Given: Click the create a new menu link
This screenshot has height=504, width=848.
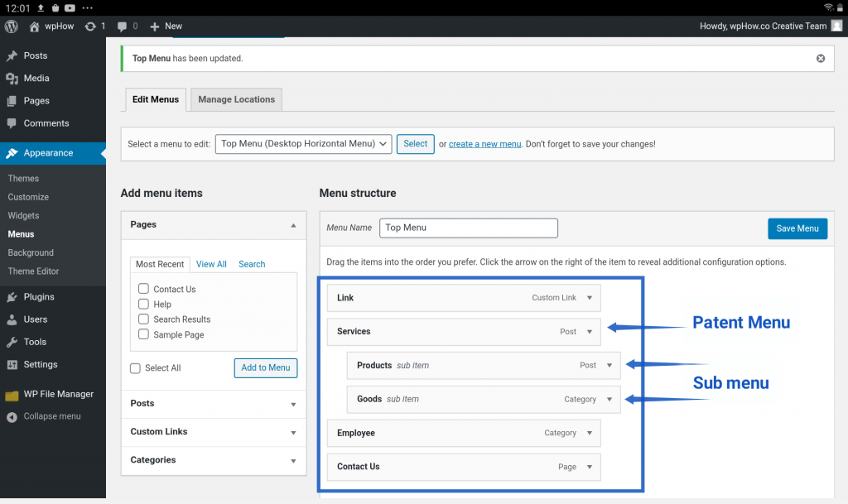Looking at the screenshot, I should tap(484, 143).
